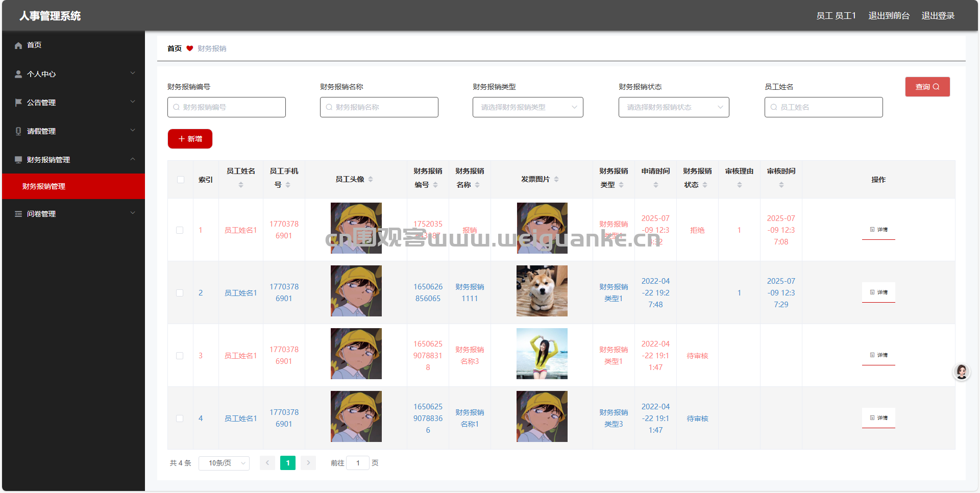Sort by 财务报销类型 column arrows

click(621, 185)
